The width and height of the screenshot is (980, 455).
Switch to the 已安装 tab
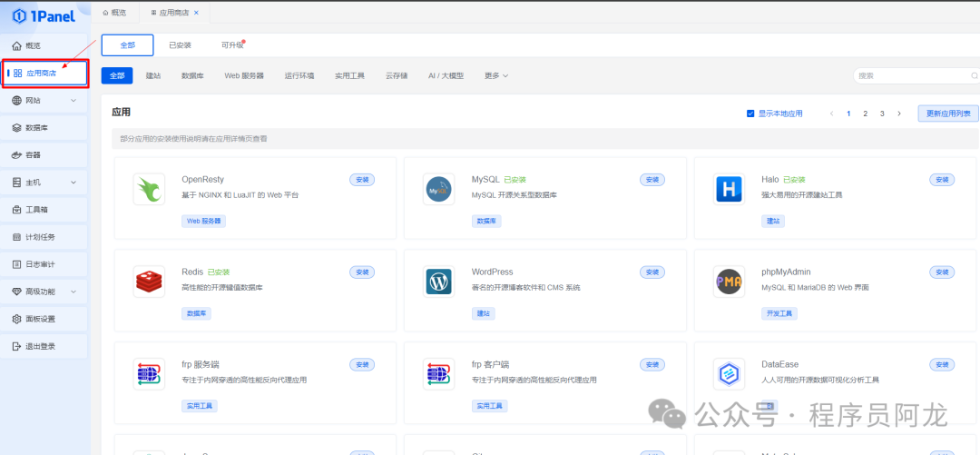click(x=180, y=45)
